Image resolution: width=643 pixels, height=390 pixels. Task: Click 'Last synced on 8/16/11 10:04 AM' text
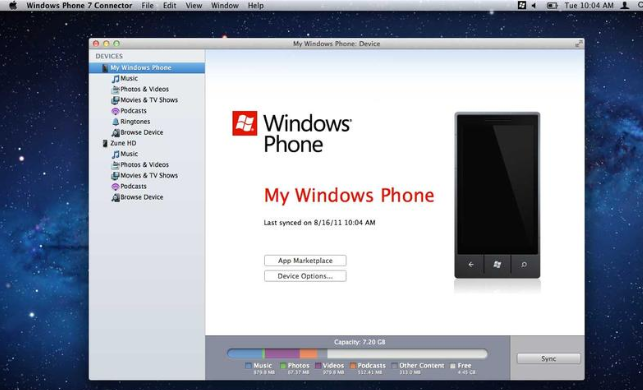point(319,223)
